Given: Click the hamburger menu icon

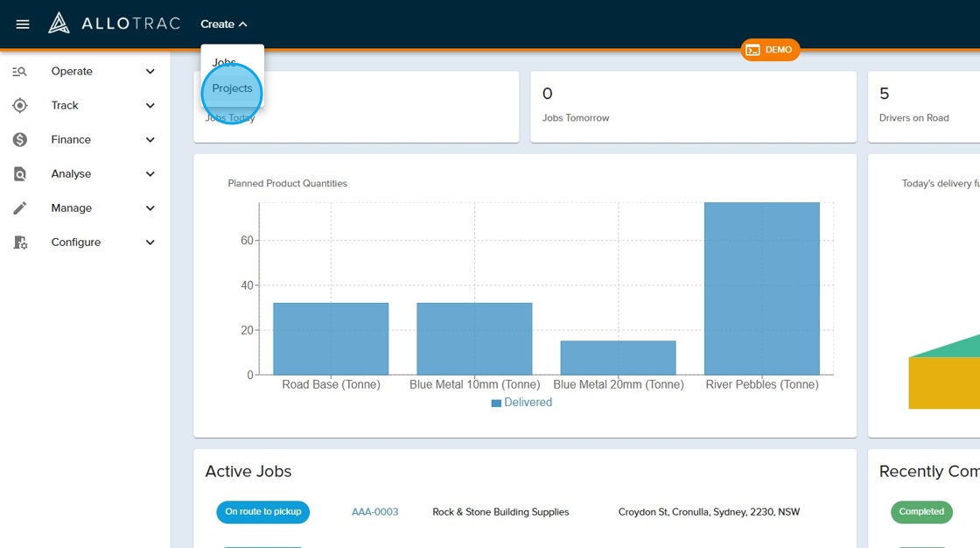Looking at the screenshot, I should coord(23,25).
